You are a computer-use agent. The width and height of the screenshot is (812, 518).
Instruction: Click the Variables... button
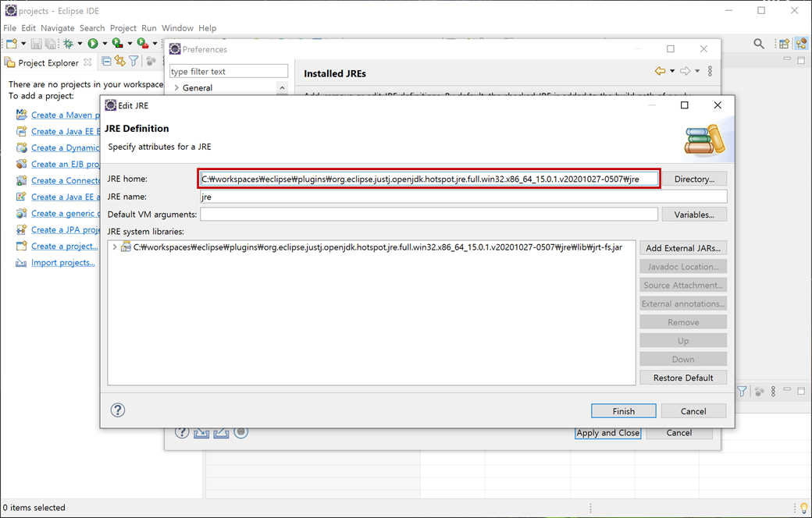coord(694,215)
